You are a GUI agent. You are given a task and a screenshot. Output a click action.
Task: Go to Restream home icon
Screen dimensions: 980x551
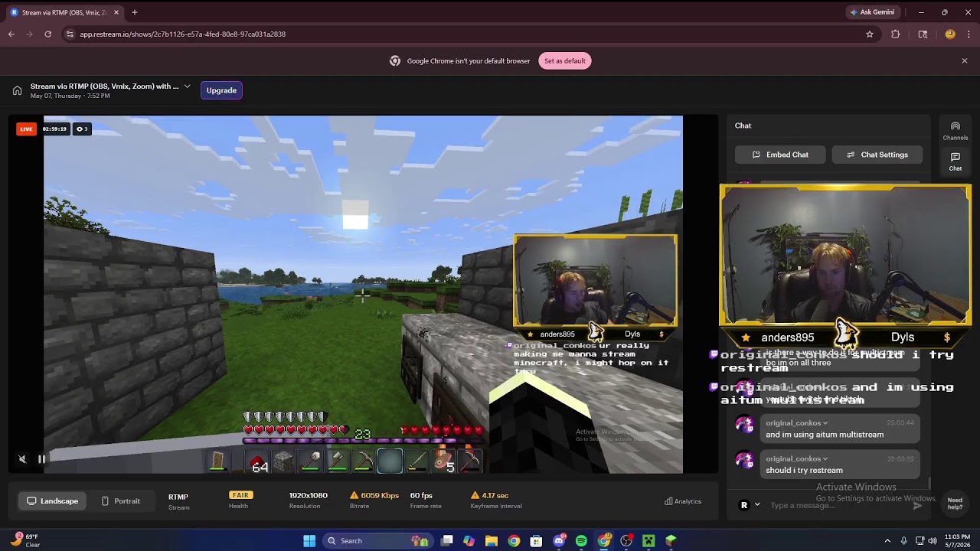[x=17, y=90]
